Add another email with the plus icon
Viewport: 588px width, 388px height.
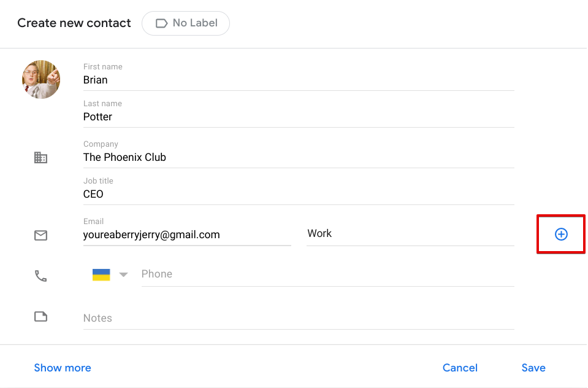coord(561,234)
